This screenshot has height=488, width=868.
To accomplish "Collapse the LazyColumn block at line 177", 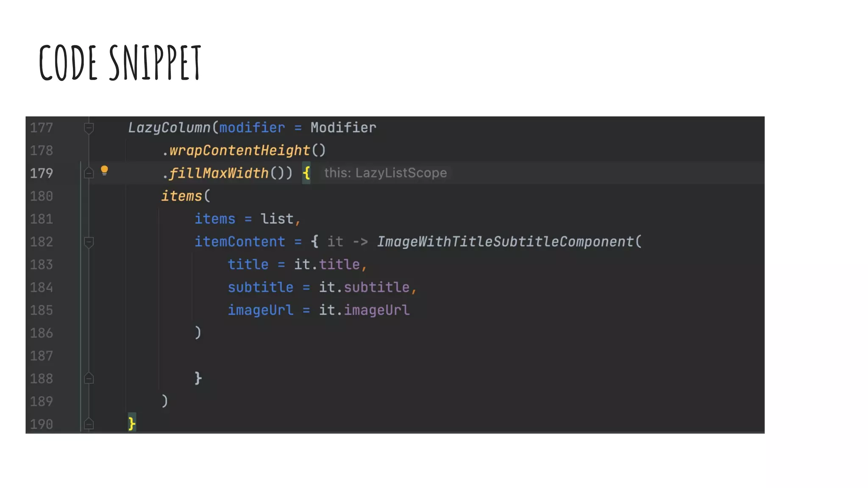I will [x=89, y=128].
